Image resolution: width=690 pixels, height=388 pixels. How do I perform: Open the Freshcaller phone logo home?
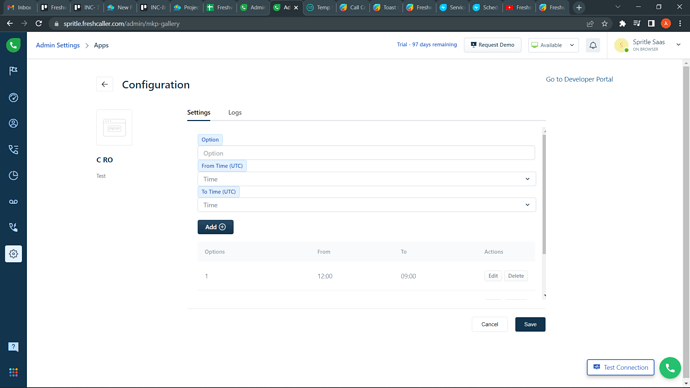click(13, 45)
